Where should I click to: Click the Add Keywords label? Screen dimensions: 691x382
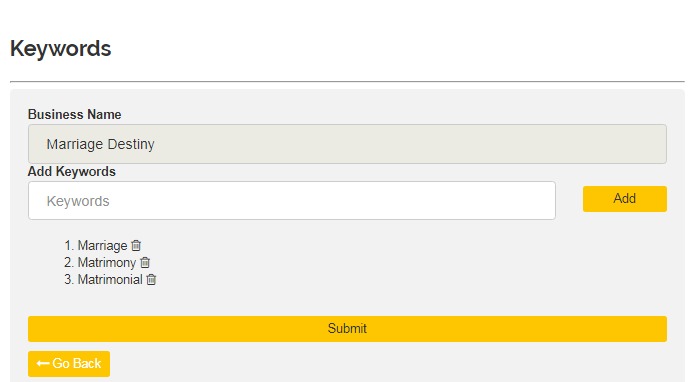pyautogui.click(x=72, y=171)
